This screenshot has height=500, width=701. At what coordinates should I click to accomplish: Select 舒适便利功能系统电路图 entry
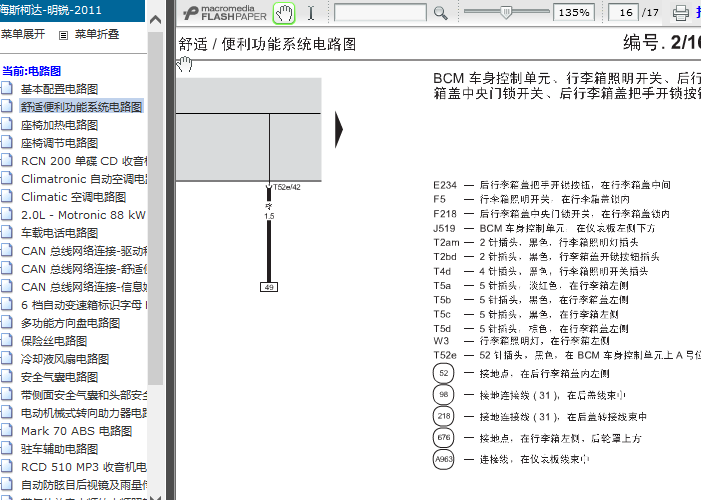[x=81, y=107]
